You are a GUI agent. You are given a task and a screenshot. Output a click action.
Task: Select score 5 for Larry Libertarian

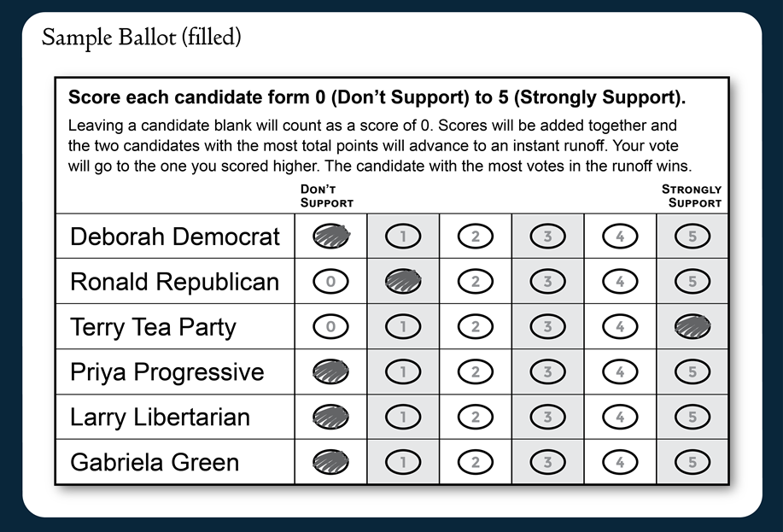click(x=692, y=417)
